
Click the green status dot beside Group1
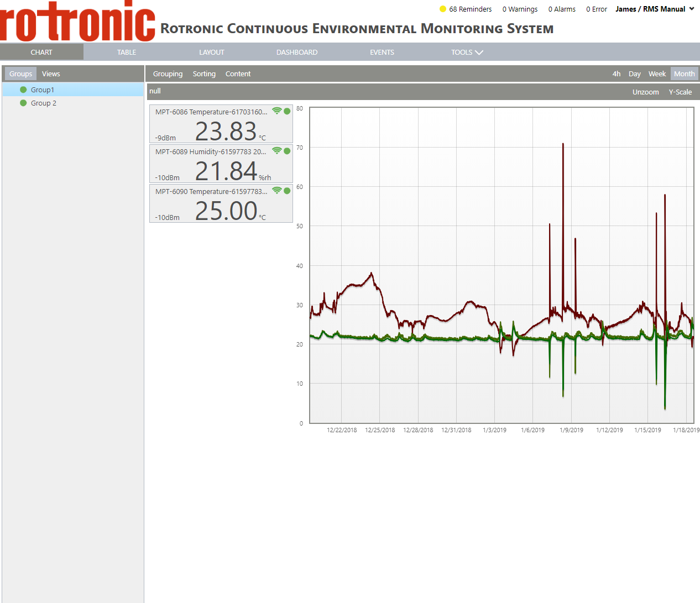click(23, 90)
